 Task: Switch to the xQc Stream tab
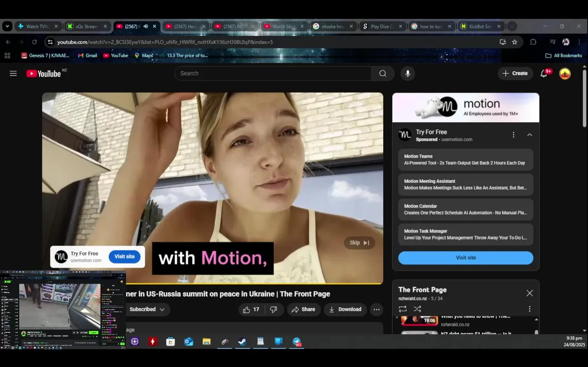coord(86,27)
